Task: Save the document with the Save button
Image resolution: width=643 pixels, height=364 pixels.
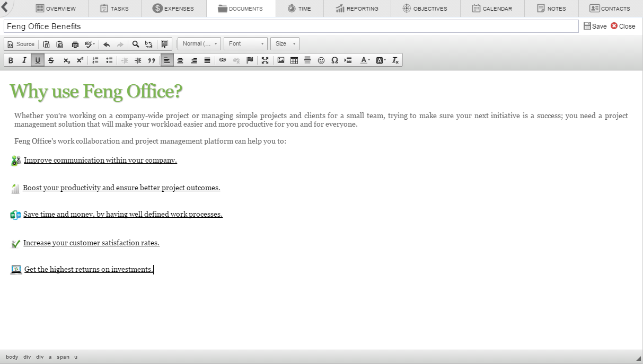Action: coord(595,26)
